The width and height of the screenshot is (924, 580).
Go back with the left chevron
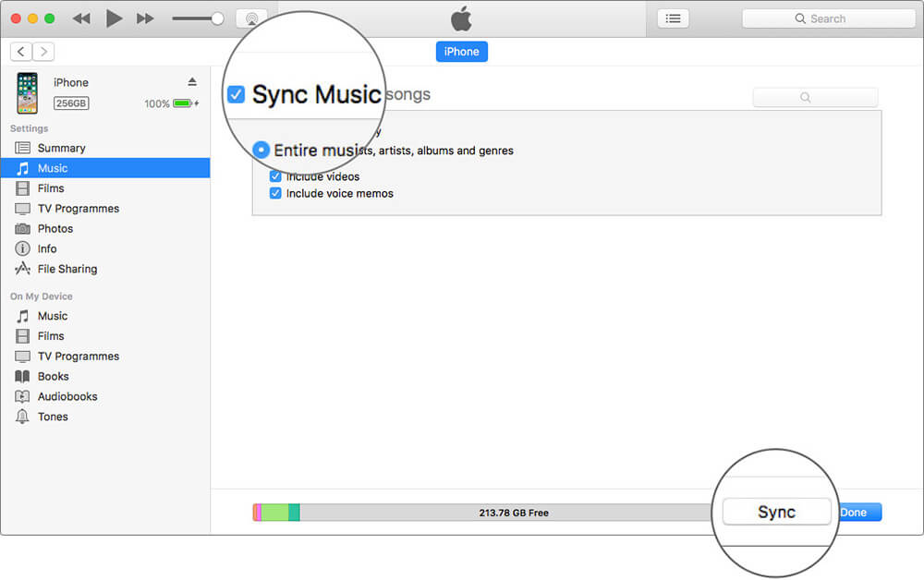20,52
